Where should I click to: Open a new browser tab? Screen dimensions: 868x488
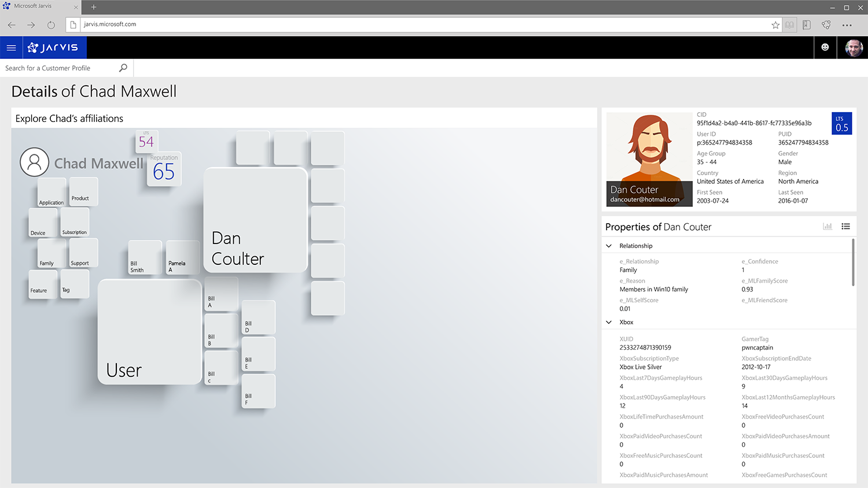tap(94, 7)
